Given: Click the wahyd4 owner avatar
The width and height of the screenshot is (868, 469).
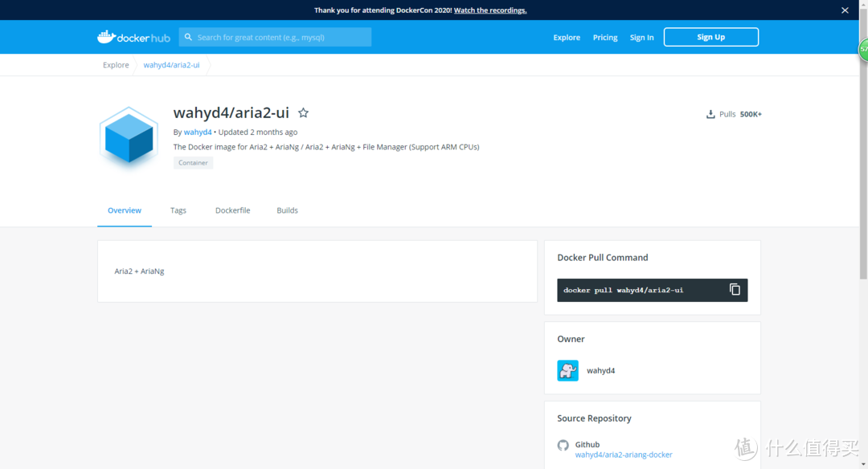Looking at the screenshot, I should click(x=567, y=370).
